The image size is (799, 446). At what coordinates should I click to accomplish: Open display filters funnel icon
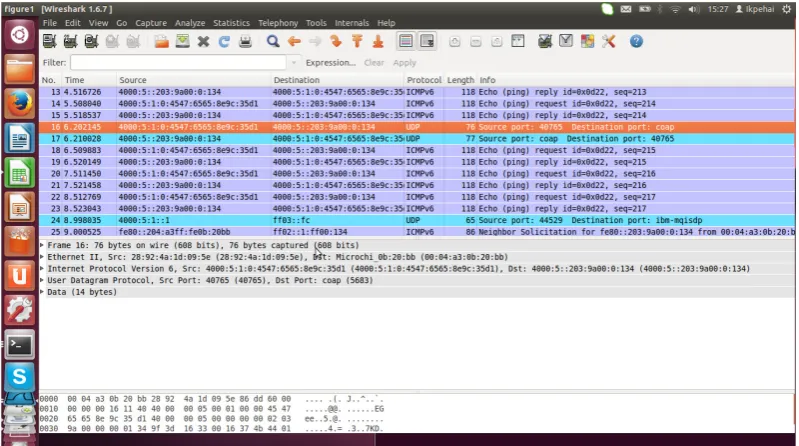click(x=566, y=41)
